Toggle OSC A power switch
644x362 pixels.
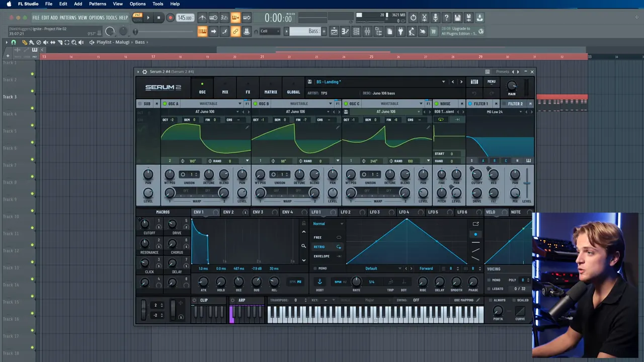coord(165,104)
